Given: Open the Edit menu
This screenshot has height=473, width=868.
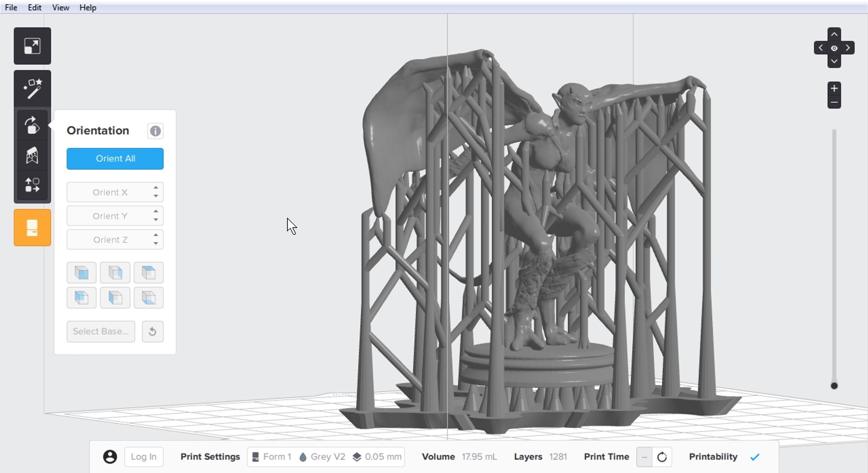Looking at the screenshot, I should click(34, 8).
